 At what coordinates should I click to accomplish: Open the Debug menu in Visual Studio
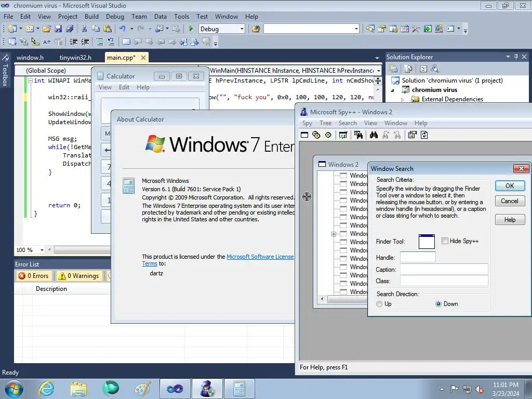[115, 16]
